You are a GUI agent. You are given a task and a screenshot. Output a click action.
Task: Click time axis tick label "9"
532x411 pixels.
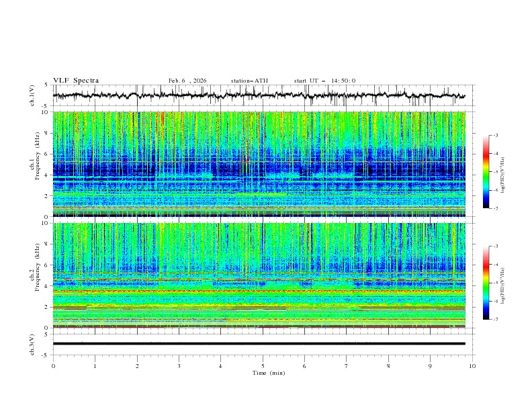tap(430, 366)
